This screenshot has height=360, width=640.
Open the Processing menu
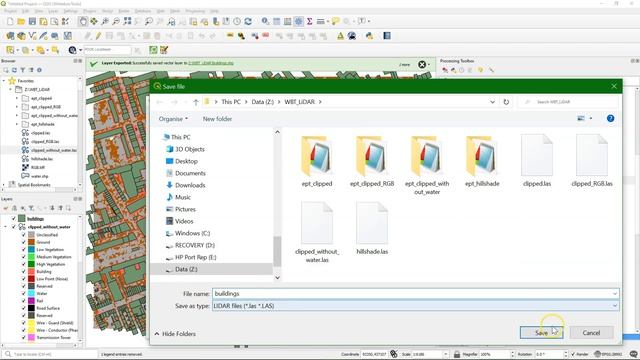click(x=195, y=11)
